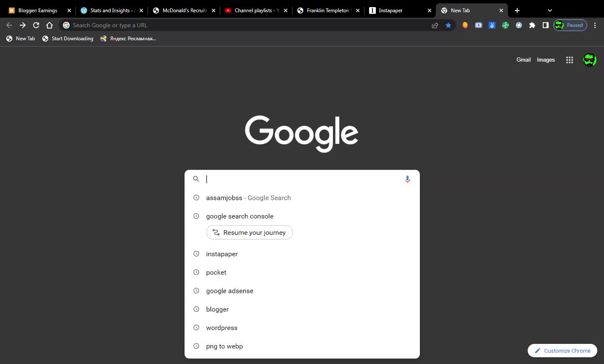Screen dimensions: 604x364
Task: Switch to the Blogger: Earnings tab
Action: [x=38, y=10]
